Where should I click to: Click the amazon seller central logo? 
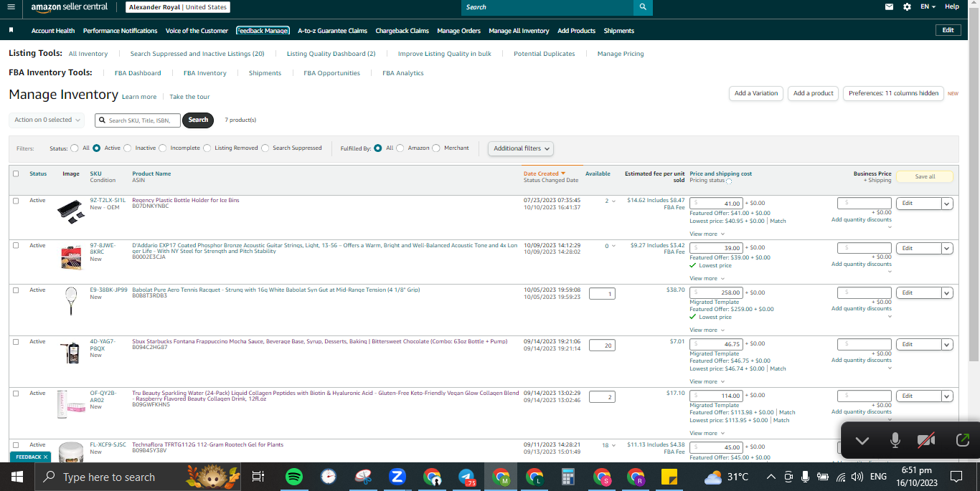pos(70,7)
